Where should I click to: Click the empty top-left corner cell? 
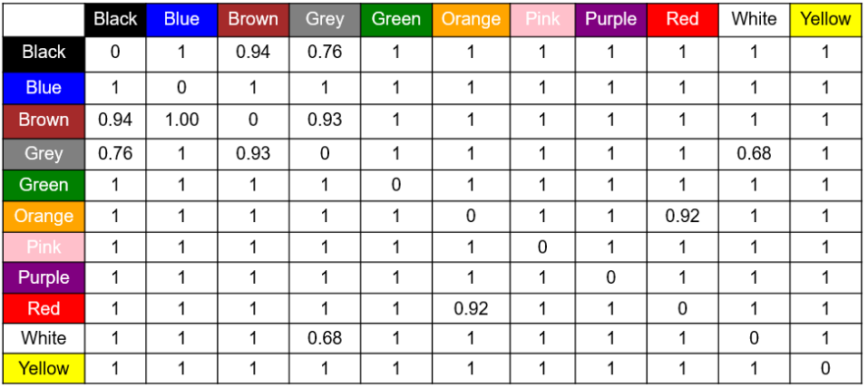point(44,20)
